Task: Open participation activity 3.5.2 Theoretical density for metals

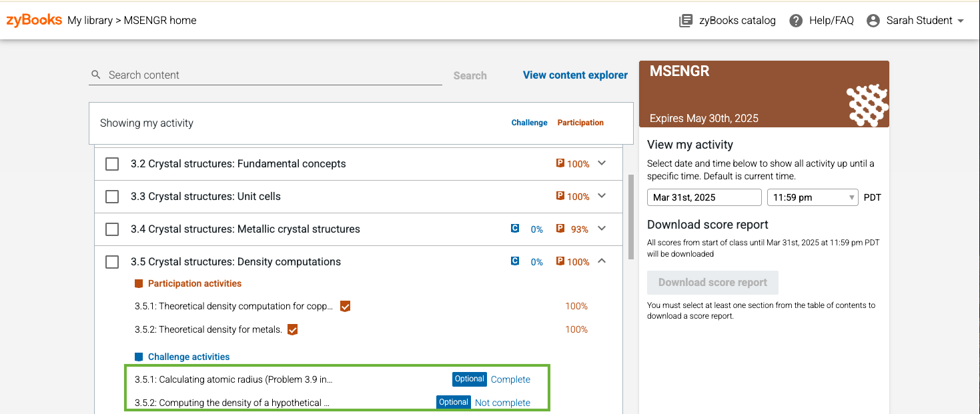Action: tap(208, 329)
